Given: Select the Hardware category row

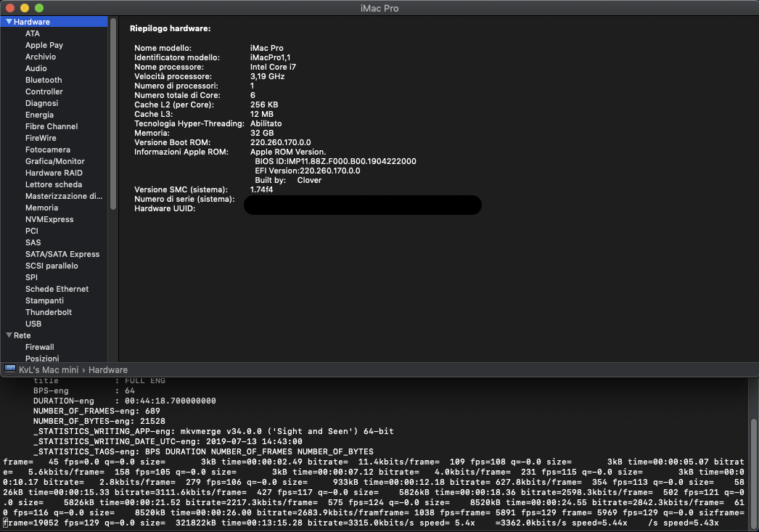Looking at the screenshot, I should pyautogui.click(x=54, y=22).
